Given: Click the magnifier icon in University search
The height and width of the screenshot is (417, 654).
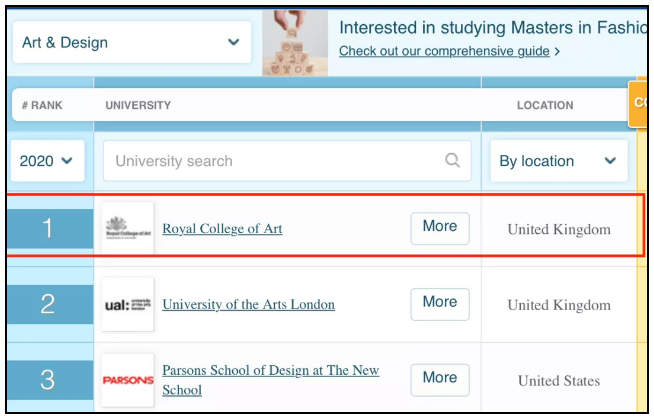Looking at the screenshot, I should 452,160.
